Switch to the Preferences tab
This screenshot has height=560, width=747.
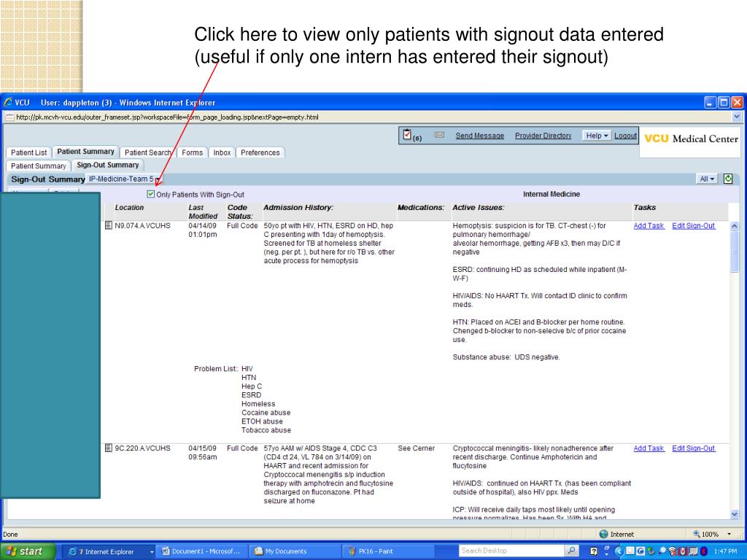260,152
